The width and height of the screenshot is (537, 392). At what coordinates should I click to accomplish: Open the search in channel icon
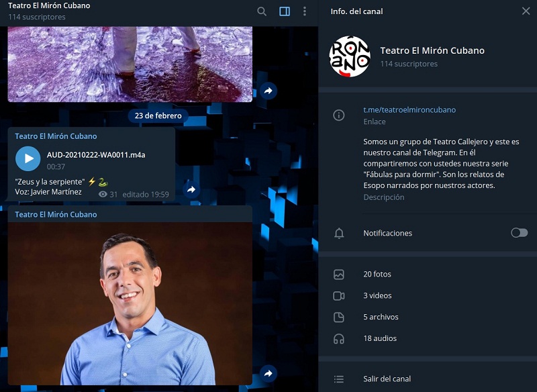pyautogui.click(x=262, y=11)
